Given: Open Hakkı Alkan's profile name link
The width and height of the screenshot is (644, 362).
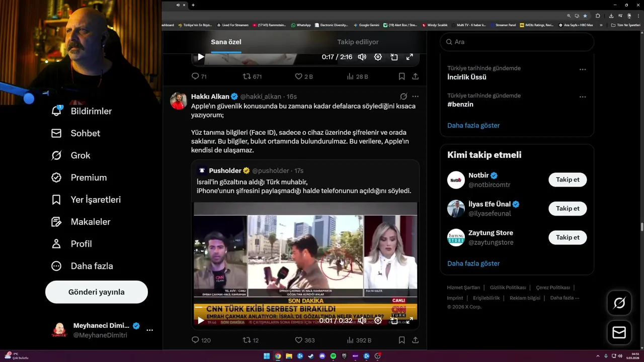Looking at the screenshot, I should coord(210,97).
